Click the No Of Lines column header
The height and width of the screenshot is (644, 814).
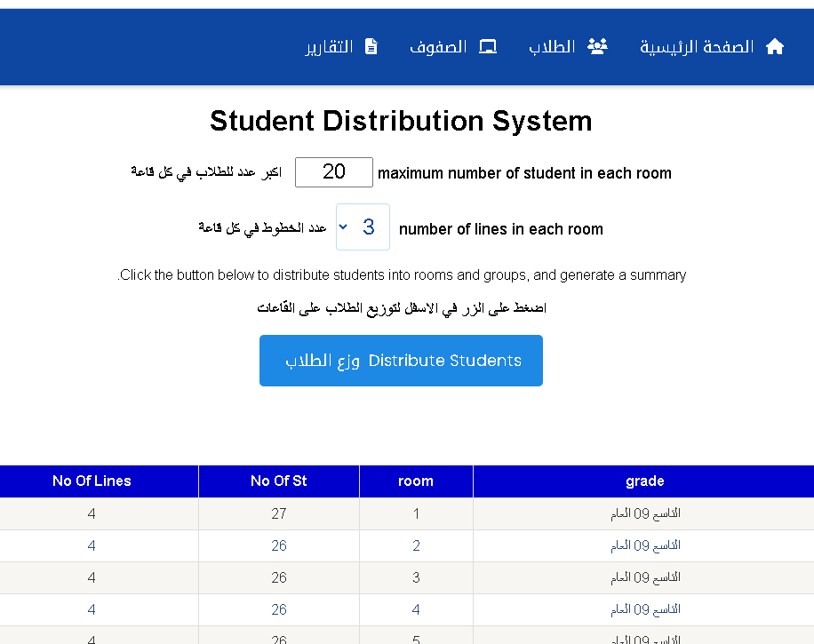pos(92,481)
